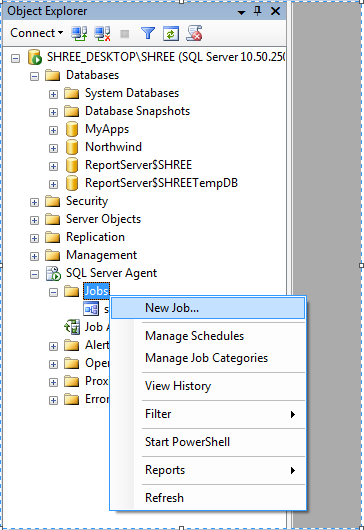Expand the ReportServer$SHREE database
Screen dimensions: 364x530
point(53,166)
